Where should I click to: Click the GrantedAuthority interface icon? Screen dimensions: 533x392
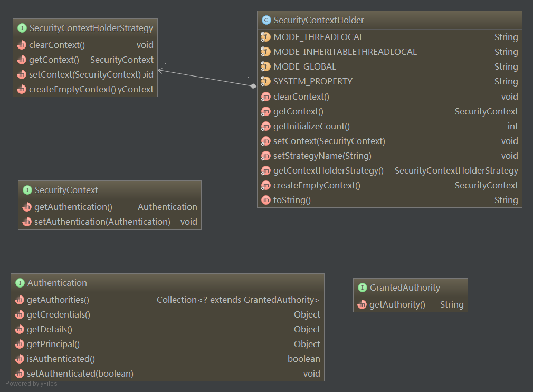(362, 288)
